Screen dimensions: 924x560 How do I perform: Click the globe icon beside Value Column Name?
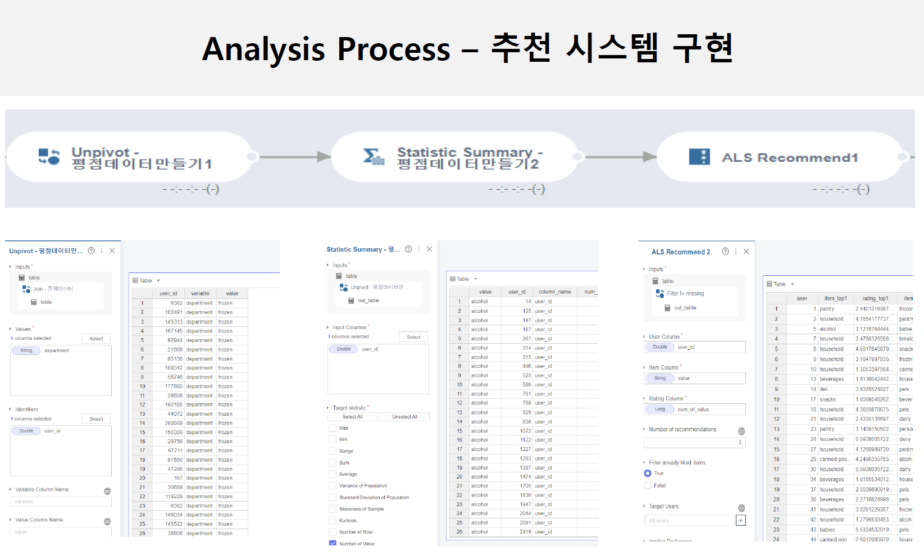point(107,521)
